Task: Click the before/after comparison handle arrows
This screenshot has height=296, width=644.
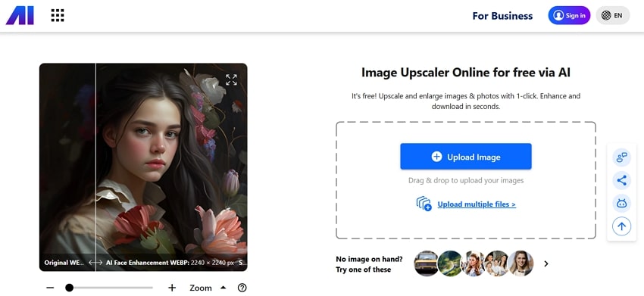Action: click(95, 263)
